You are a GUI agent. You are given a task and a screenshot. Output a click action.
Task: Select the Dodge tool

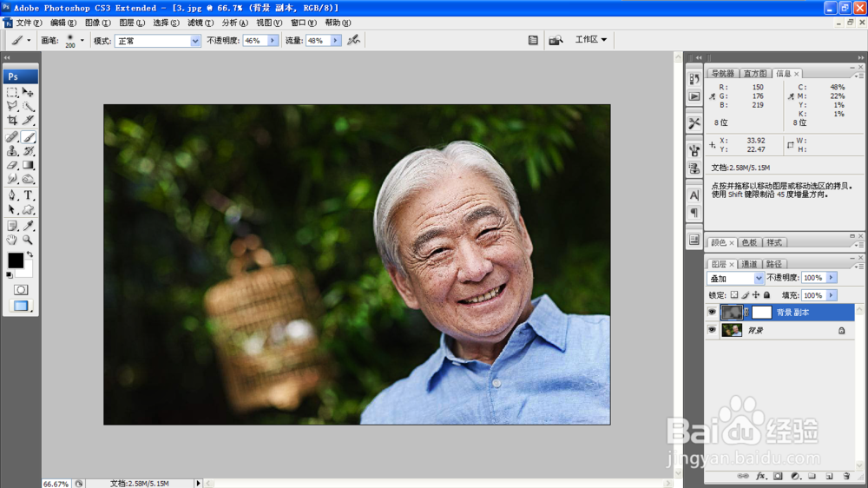28,179
